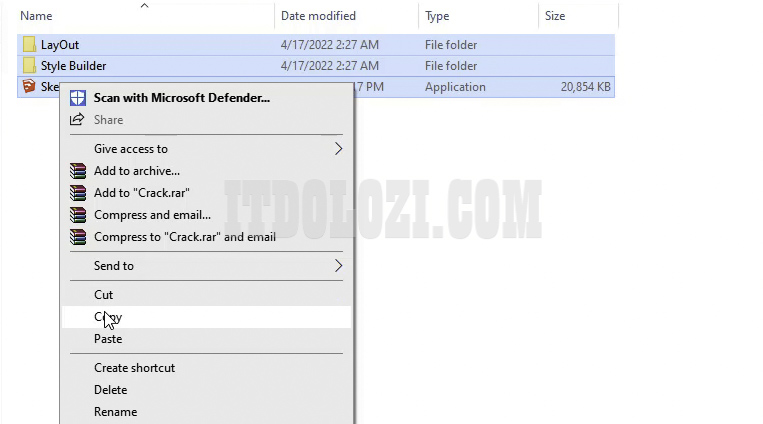The width and height of the screenshot is (763, 424).
Task: Click the Microsoft Defender shield icon
Action: pyautogui.click(x=78, y=98)
